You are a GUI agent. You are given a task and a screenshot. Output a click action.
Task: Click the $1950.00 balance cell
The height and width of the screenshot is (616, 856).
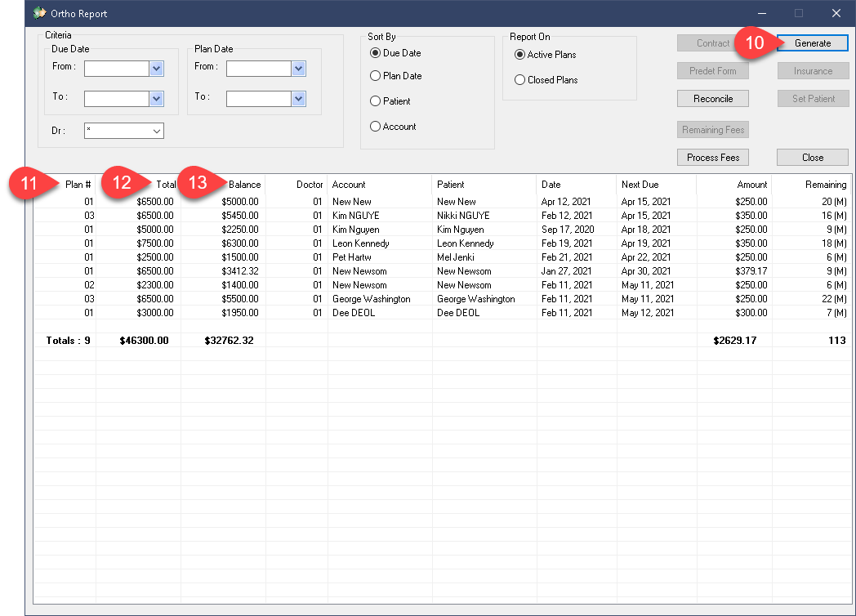click(239, 312)
